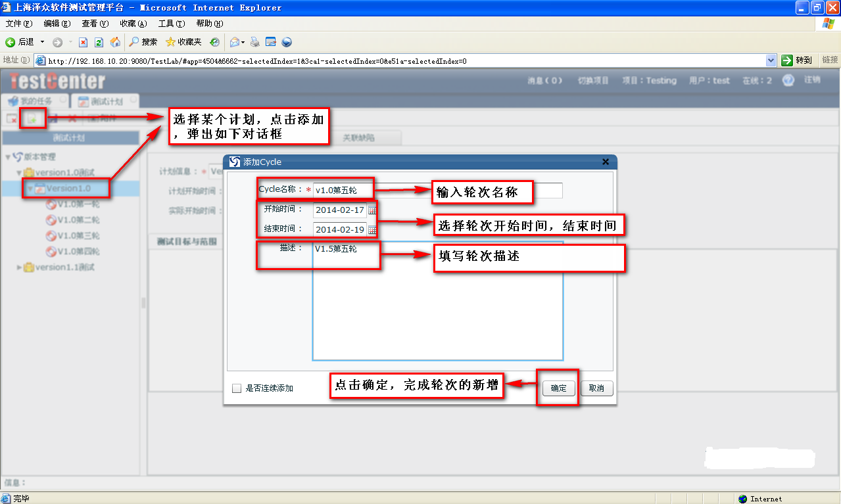Click the IE Stop icon
The image size is (841, 504).
coord(84,42)
